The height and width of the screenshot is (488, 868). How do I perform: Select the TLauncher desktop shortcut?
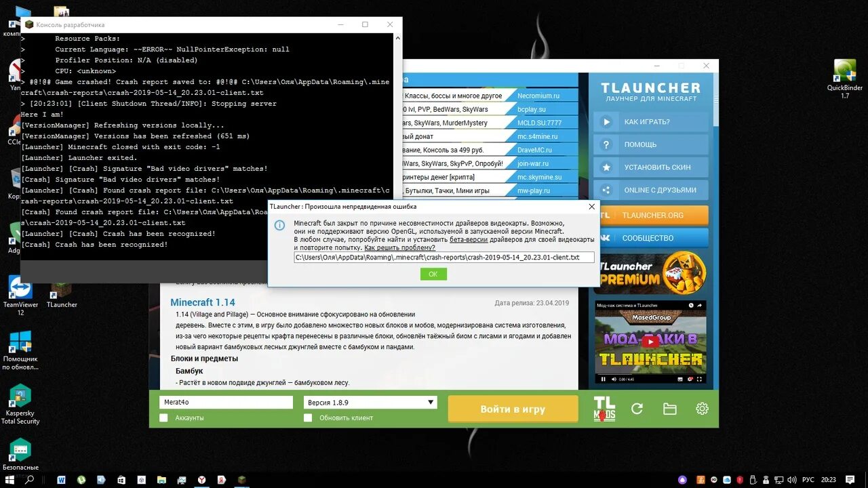[x=62, y=296]
